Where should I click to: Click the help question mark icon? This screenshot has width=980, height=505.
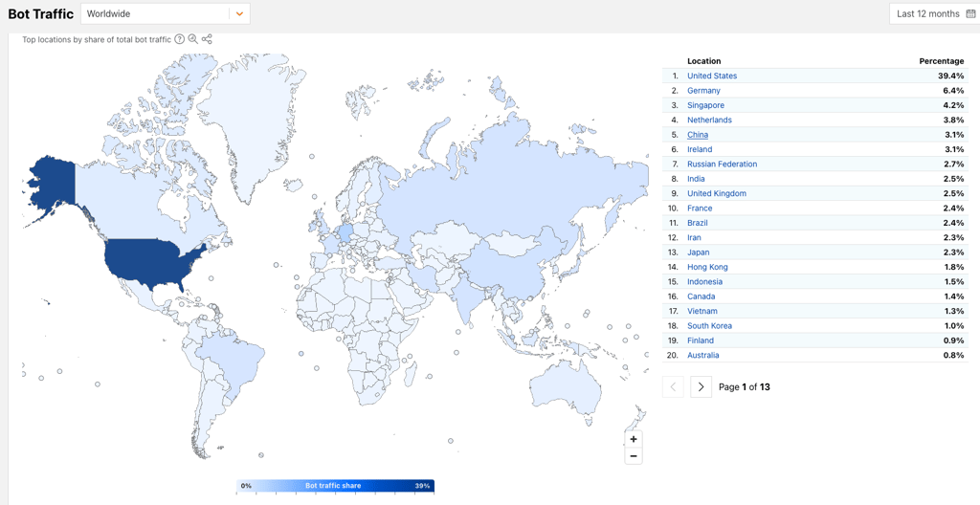179,39
